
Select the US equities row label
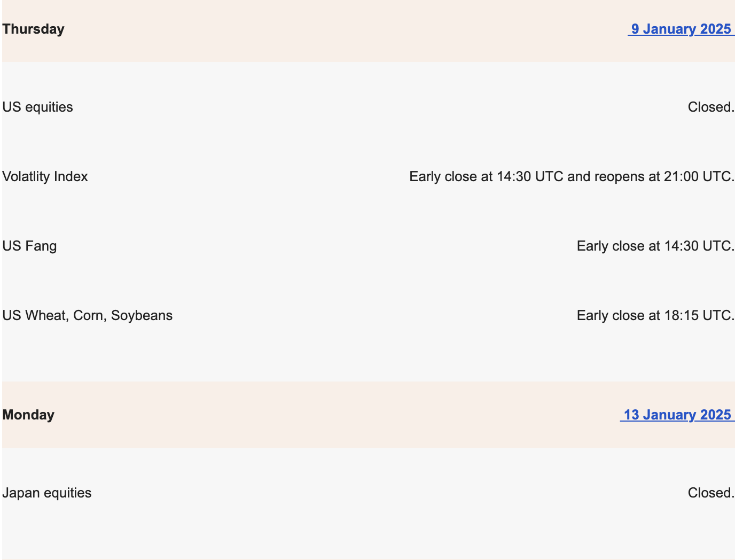(37, 107)
